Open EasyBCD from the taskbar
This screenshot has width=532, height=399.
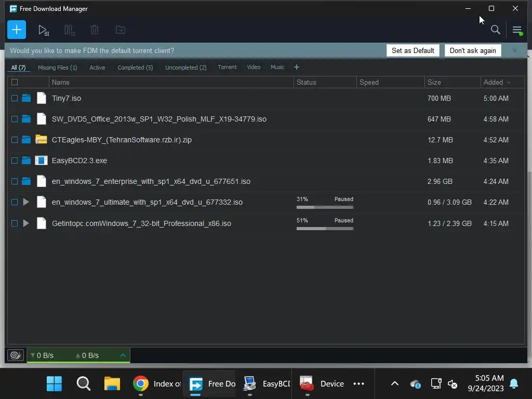[x=267, y=384]
